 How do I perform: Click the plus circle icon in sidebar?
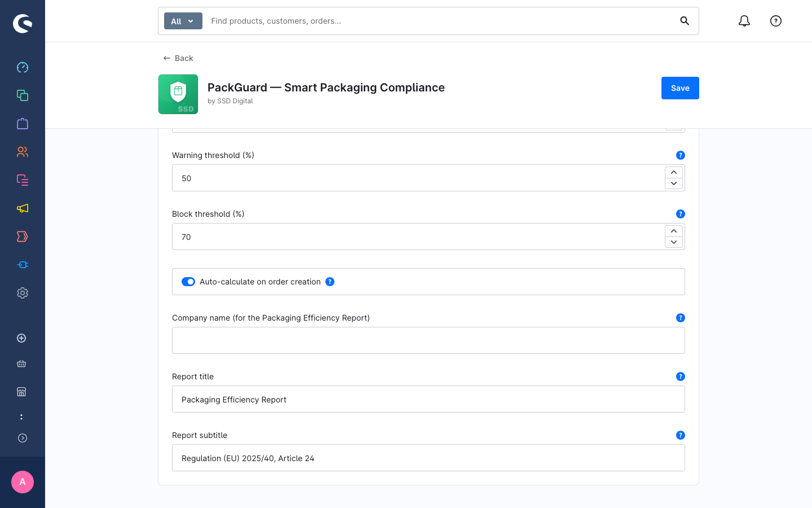coord(21,338)
